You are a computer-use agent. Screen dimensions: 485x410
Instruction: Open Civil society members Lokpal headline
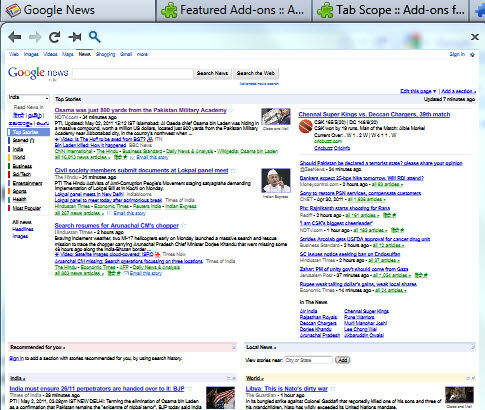click(x=141, y=170)
